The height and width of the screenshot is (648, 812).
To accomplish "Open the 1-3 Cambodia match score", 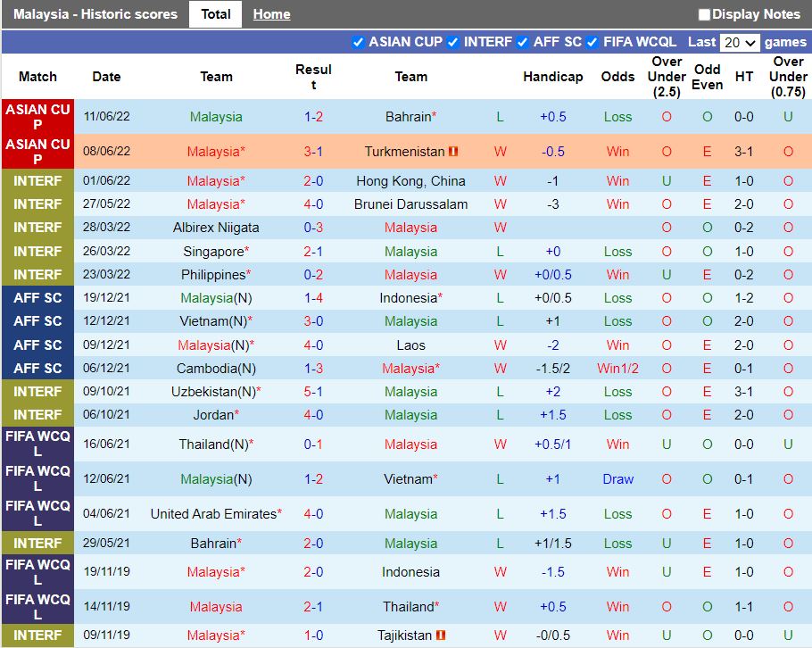I will [313, 369].
